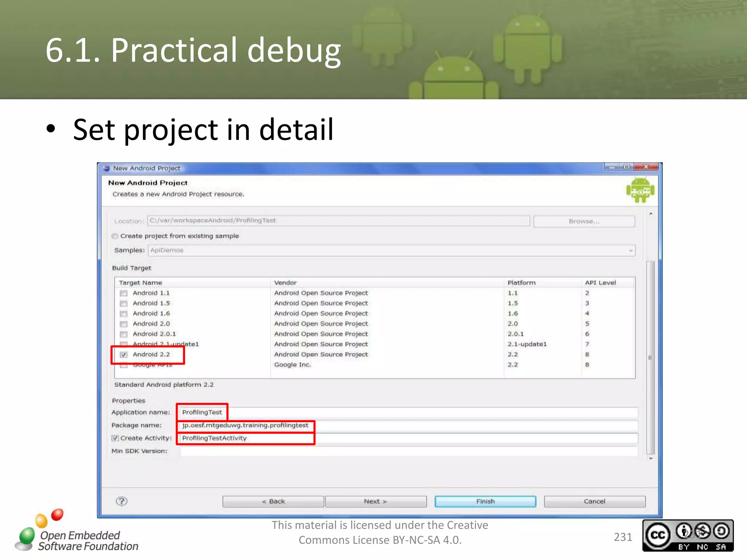Click the Application name field

click(x=409, y=412)
